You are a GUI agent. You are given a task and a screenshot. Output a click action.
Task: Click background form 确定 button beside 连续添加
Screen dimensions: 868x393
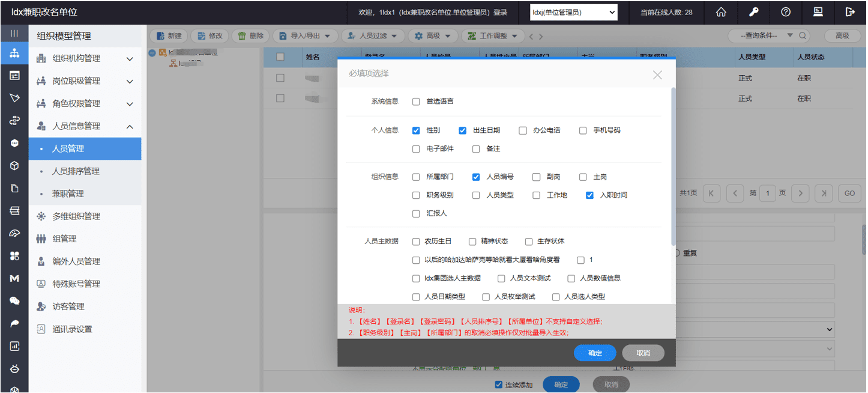561,385
